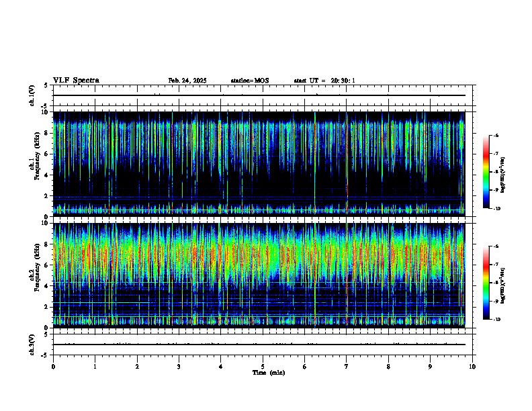Click the "8" minute label on the time axis
This screenshot has height=411, width=532.
click(388, 367)
